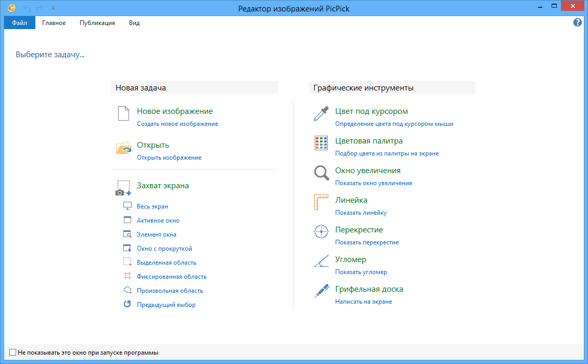This screenshot has height=364, width=588.
Task: Click the monitor icon beside Весь экран
Action: coord(127,206)
